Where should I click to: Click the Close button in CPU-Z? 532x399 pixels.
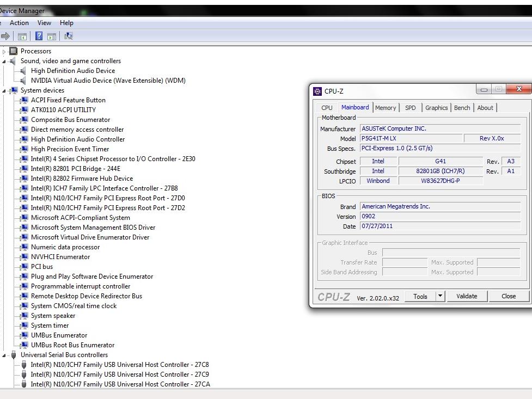coord(509,296)
